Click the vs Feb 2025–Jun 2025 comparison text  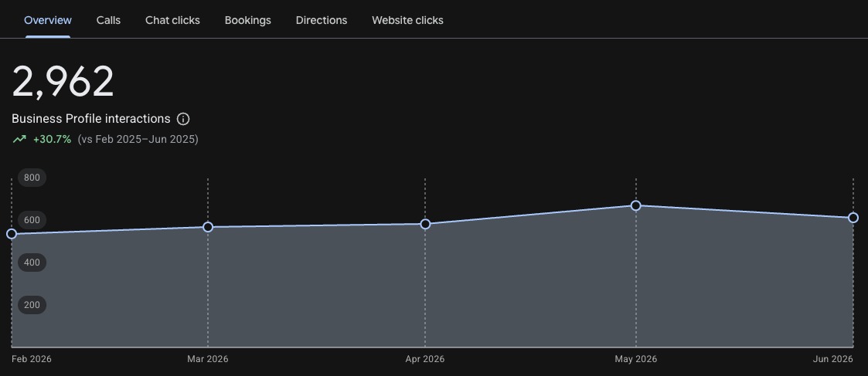click(138, 139)
